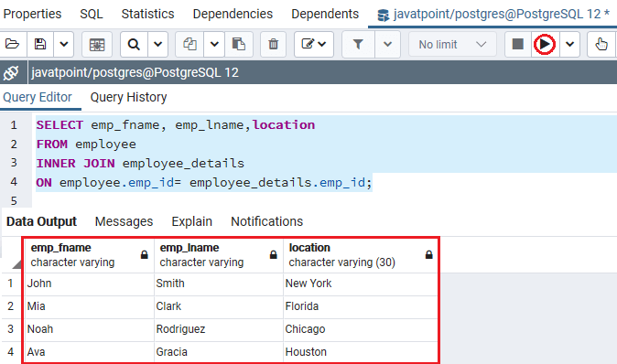Open the Statistics tab
Viewport: 617px width, 364px height.
(147, 14)
